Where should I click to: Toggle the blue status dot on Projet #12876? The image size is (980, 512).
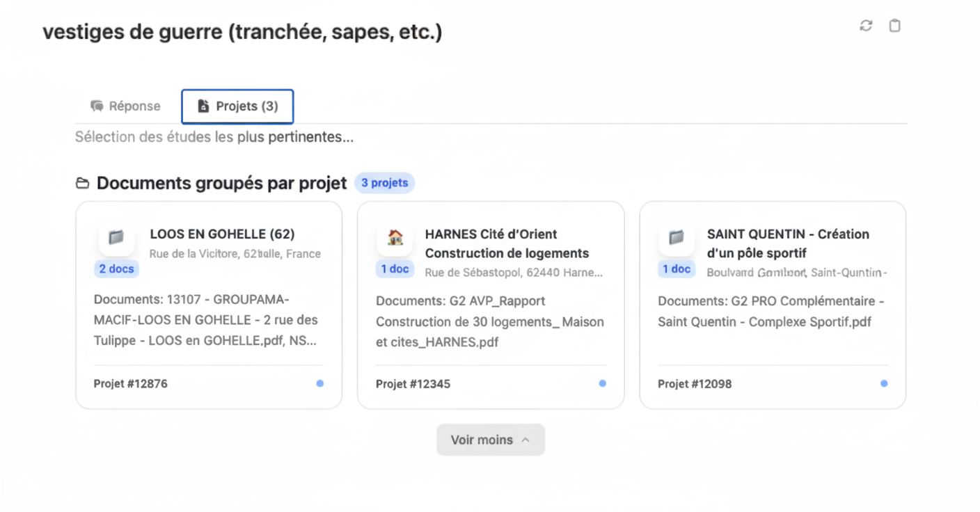tap(319, 383)
